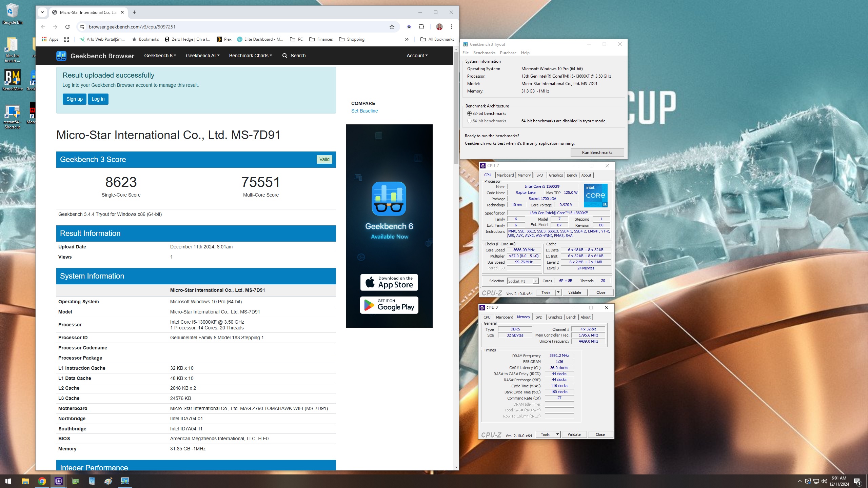Open the Chrome three-dot menu
Image resolution: width=868 pixels, height=488 pixels.
452,27
